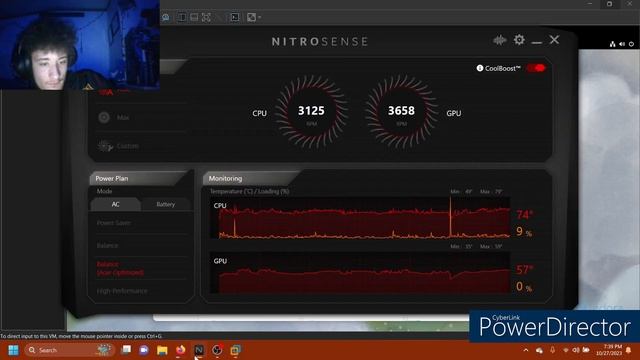Click the Wi-Fi tray icon

coord(566,350)
